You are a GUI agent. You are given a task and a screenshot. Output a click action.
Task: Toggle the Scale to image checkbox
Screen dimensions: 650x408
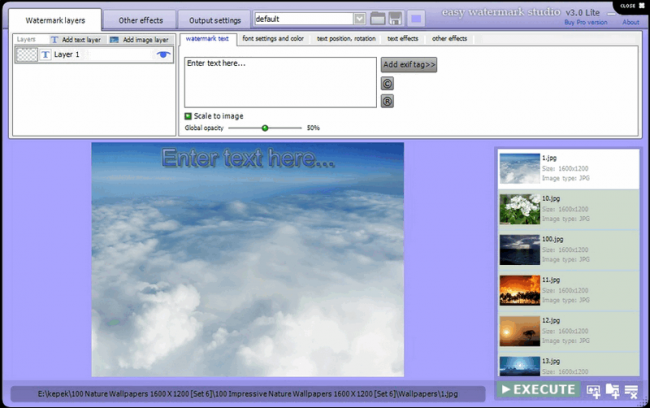188,116
